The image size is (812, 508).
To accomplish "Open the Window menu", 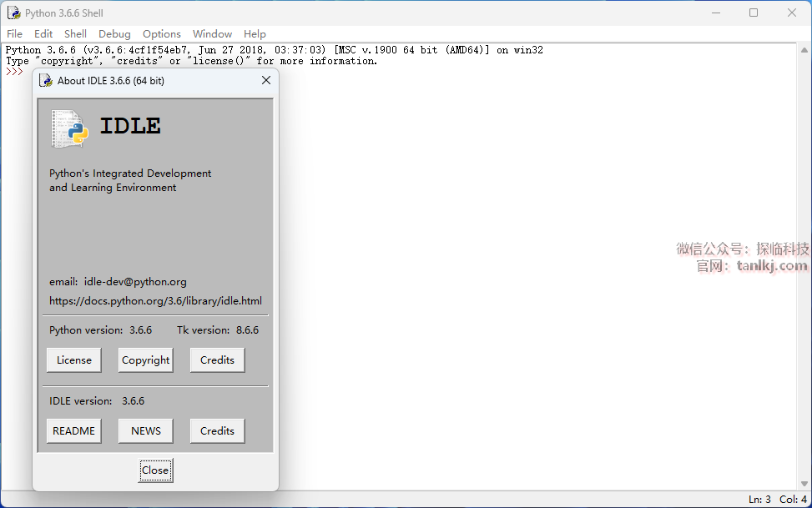I will pos(212,33).
